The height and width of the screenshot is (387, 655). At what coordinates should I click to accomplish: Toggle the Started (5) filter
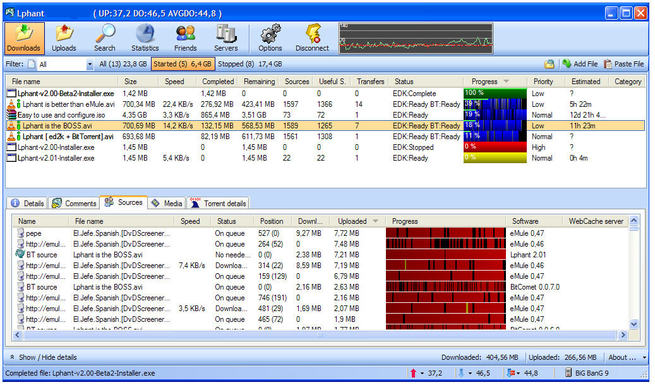[183, 64]
